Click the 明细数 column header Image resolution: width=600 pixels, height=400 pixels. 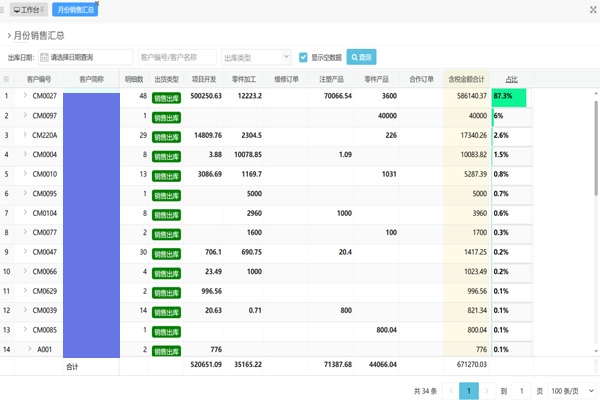coord(134,79)
